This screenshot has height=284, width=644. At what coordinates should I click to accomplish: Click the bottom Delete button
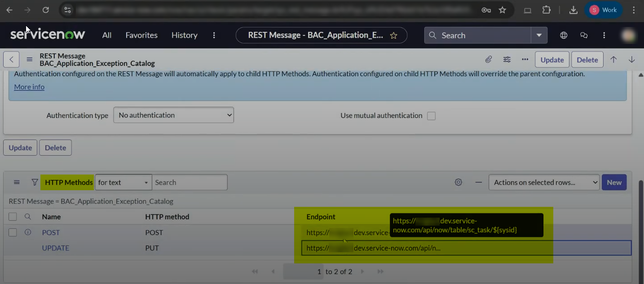[55, 148]
